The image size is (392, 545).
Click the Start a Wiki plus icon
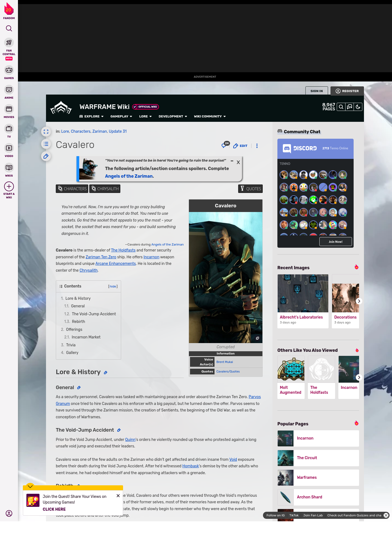[9, 186]
